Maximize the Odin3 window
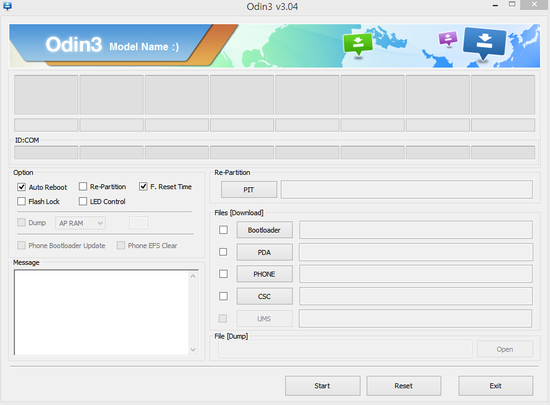550x405 pixels. [x=512, y=5]
